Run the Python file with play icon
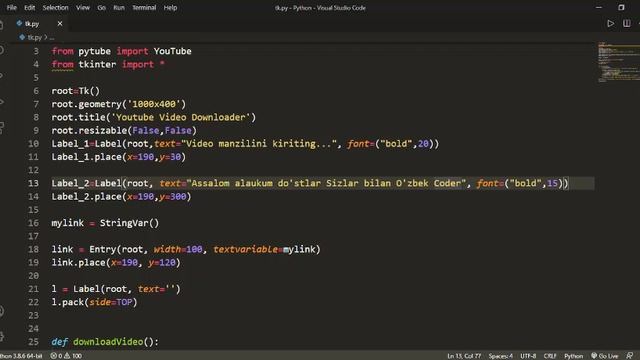Screen dimensions: 640x360 point(610,24)
